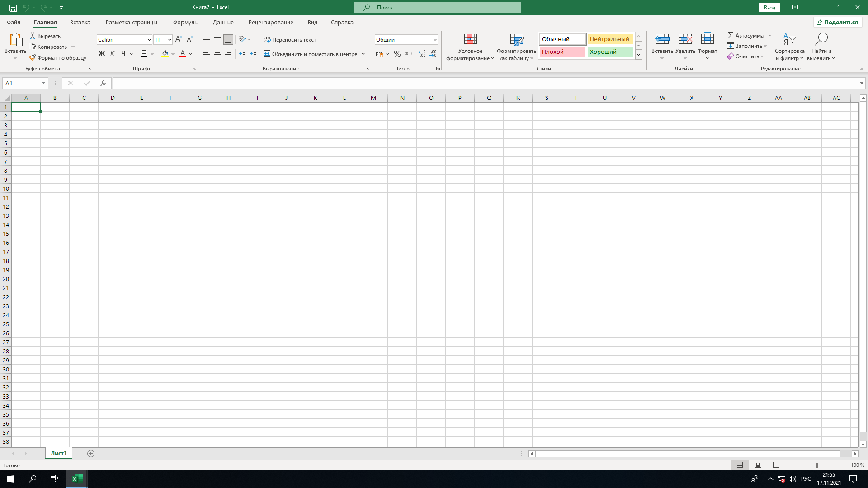Image resolution: width=868 pixels, height=488 pixels.
Task: Click the large Paste clipboard icon
Action: [15, 40]
